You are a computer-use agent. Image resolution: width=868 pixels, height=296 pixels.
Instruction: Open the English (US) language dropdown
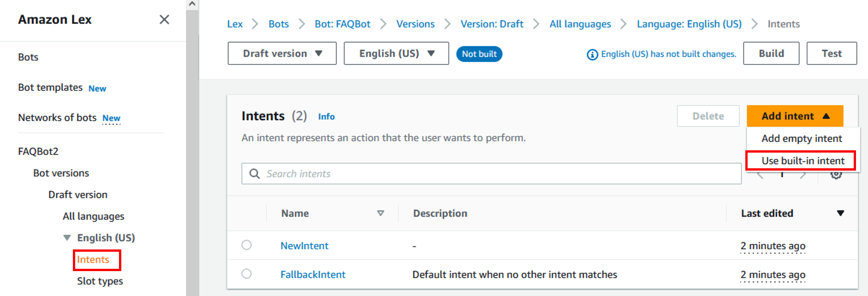pyautogui.click(x=396, y=53)
